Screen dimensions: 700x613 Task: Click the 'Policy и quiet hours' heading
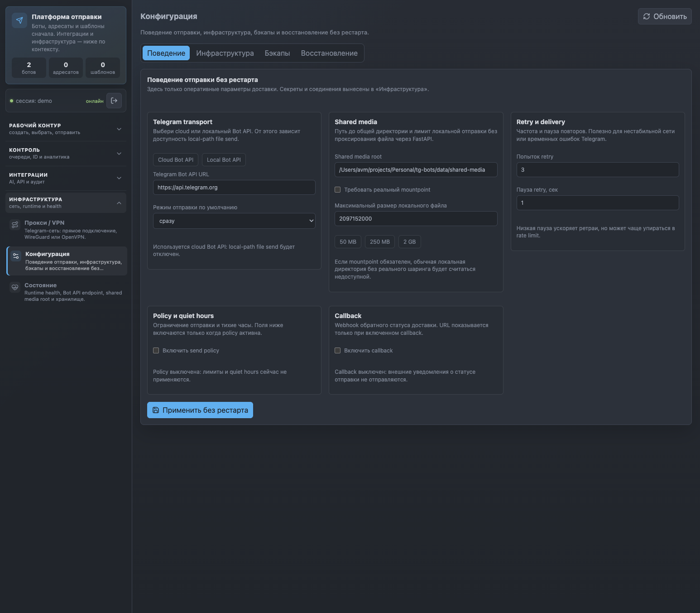[x=183, y=316]
